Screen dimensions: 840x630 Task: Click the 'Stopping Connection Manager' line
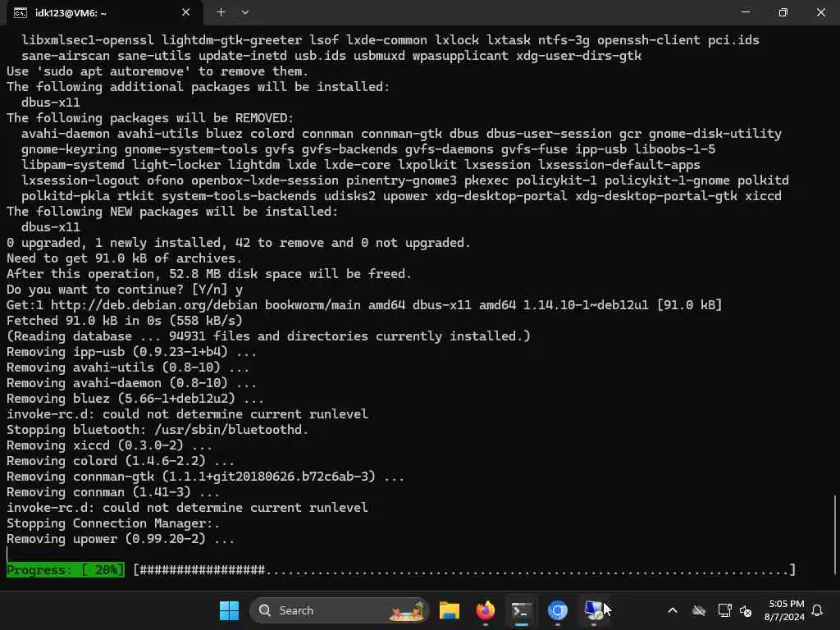[113, 523]
